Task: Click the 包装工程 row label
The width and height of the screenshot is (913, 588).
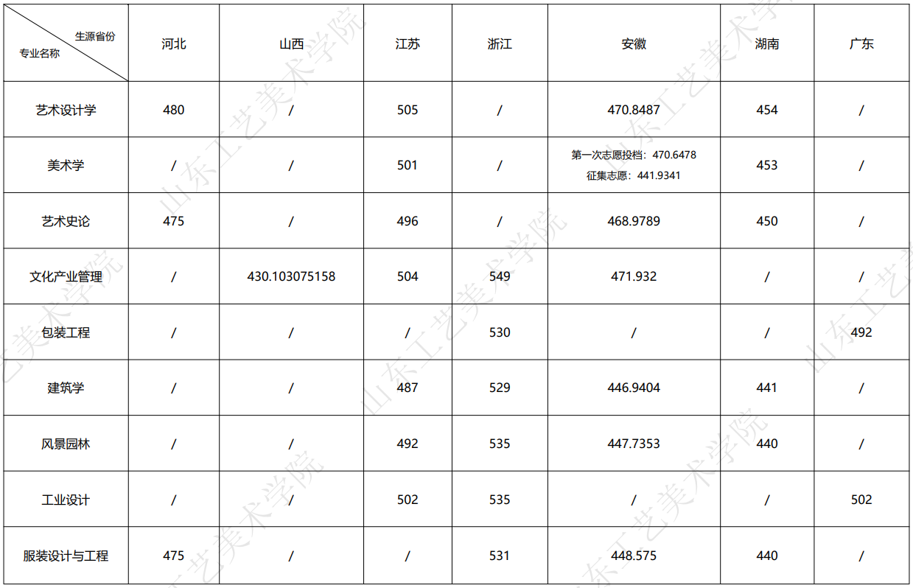Action: [66, 333]
